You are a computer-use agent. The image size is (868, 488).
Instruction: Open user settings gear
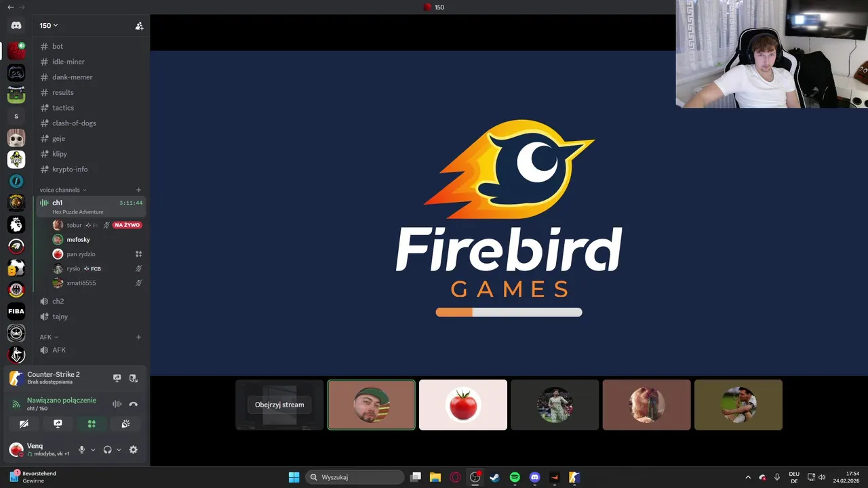click(x=133, y=449)
